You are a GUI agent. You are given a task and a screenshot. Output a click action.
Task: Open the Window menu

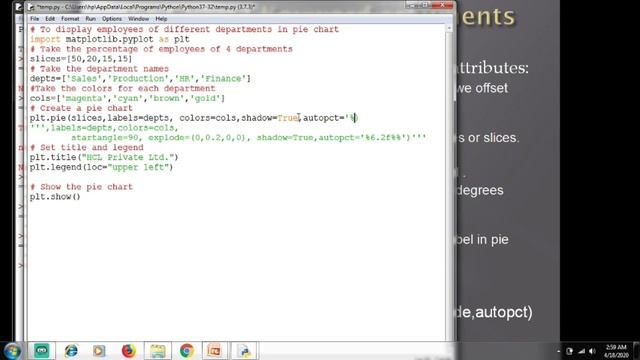point(138,19)
